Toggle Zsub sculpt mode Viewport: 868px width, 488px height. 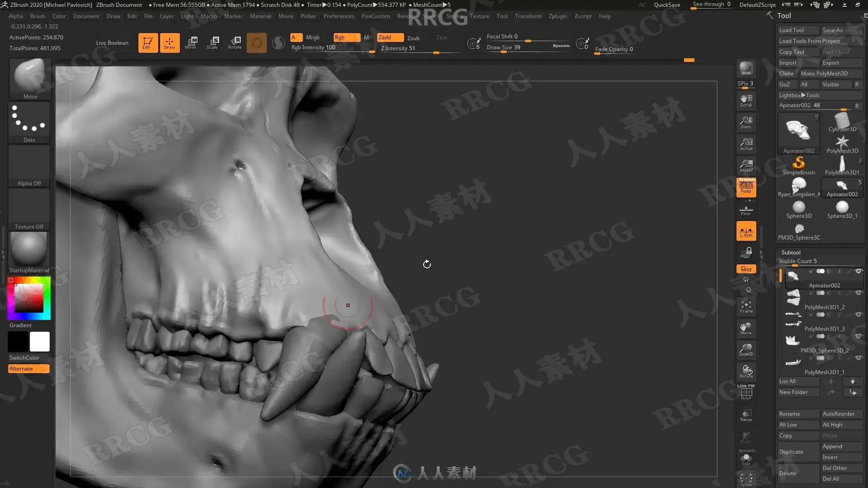(413, 38)
